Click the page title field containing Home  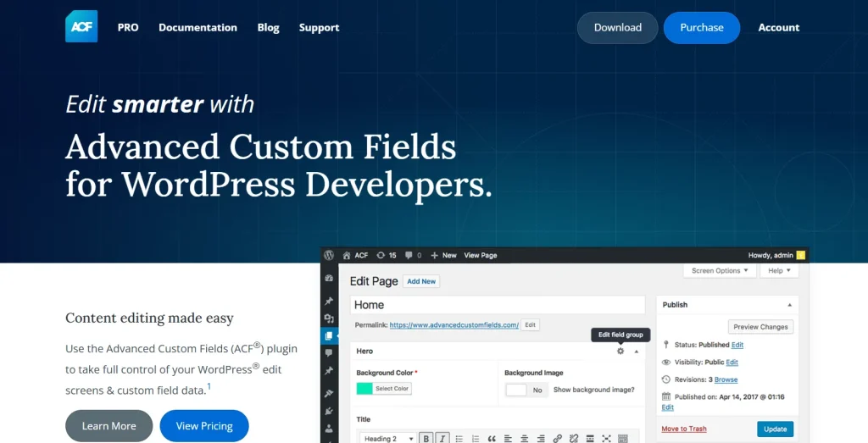498,305
